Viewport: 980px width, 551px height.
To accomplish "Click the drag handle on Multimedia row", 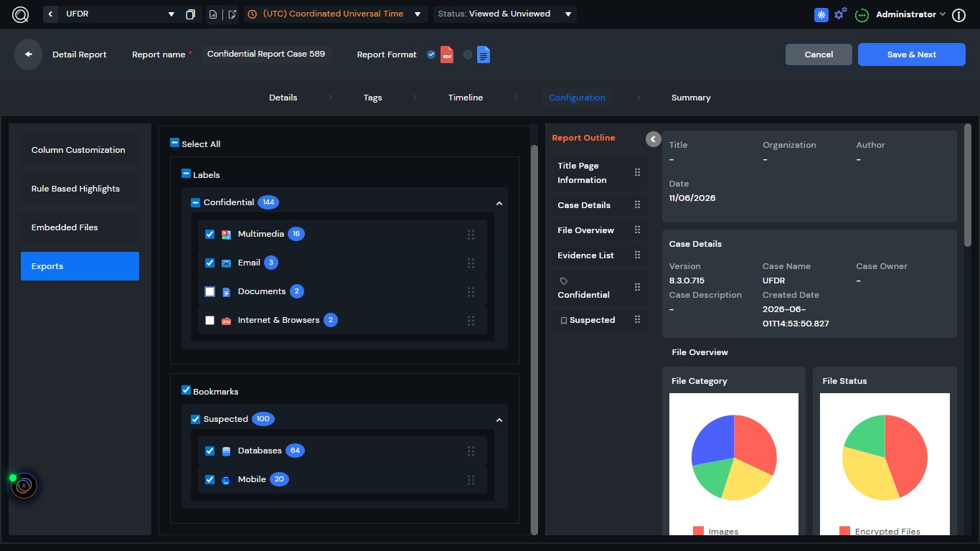I will tap(471, 235).
